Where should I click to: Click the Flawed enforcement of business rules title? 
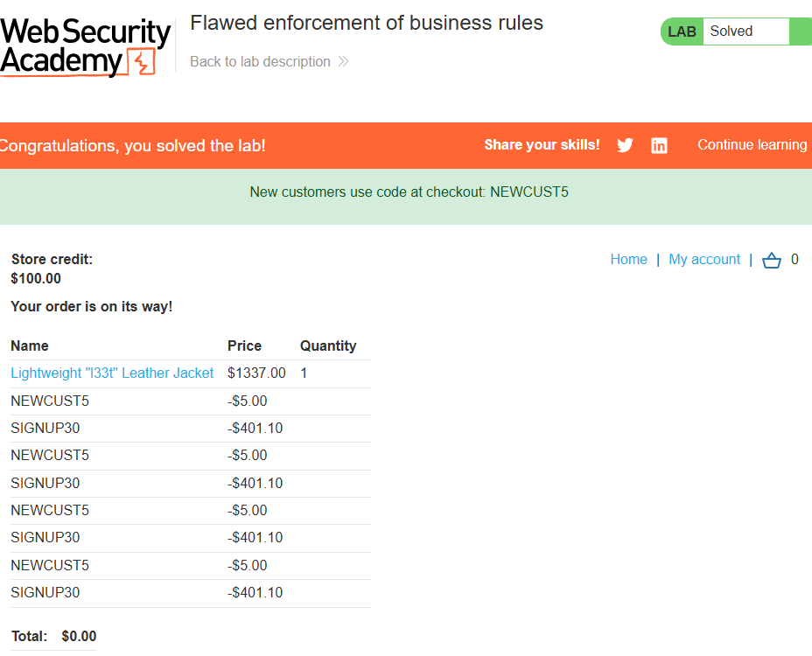pyautogui.click(x=367, y=23)
